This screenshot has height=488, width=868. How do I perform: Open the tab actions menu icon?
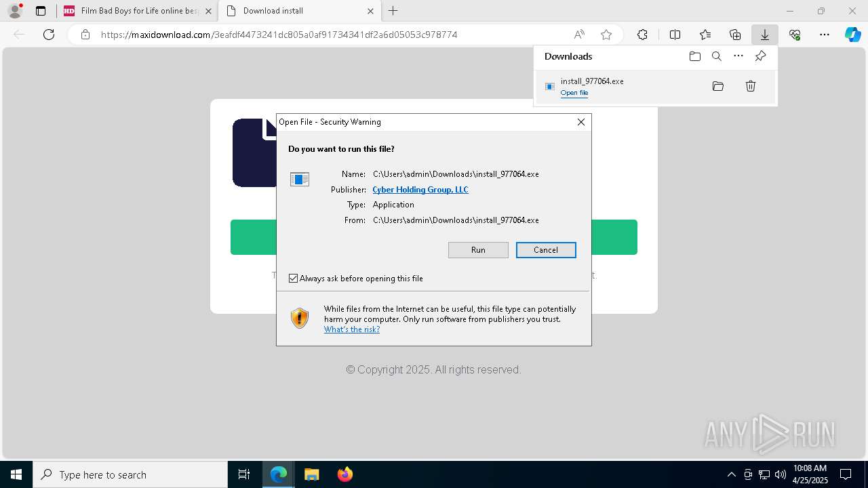[x=41, y=11]
